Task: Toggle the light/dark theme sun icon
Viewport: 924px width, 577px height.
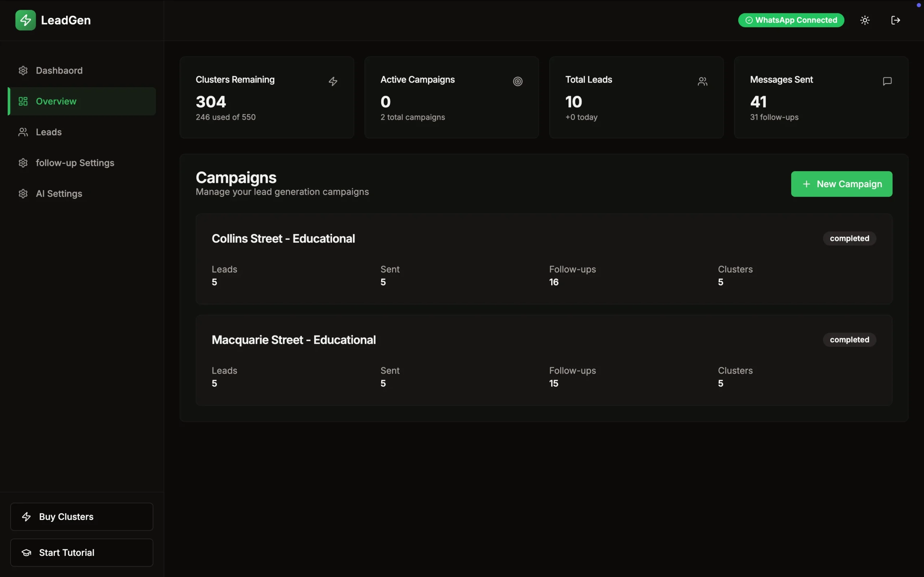Action: tap(865, 20)
